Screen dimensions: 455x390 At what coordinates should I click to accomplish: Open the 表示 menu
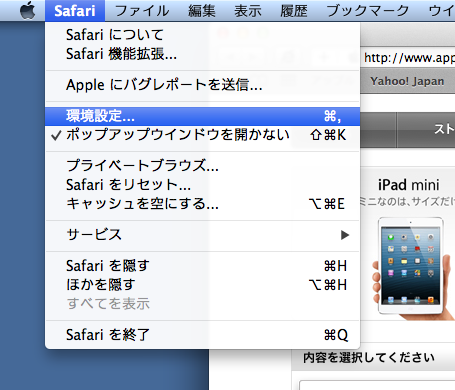[248, 11]
